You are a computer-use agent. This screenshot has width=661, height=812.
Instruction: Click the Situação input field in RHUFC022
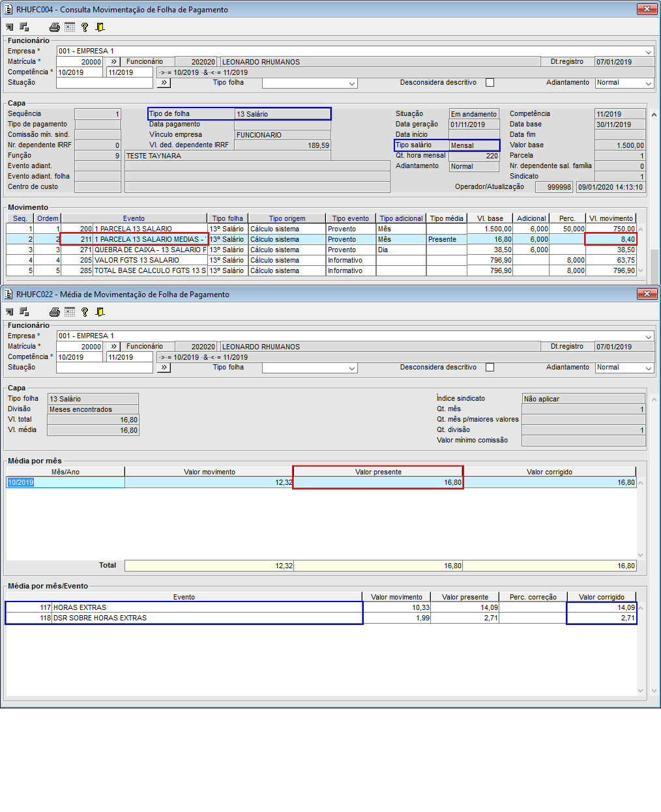pos(104,368)
